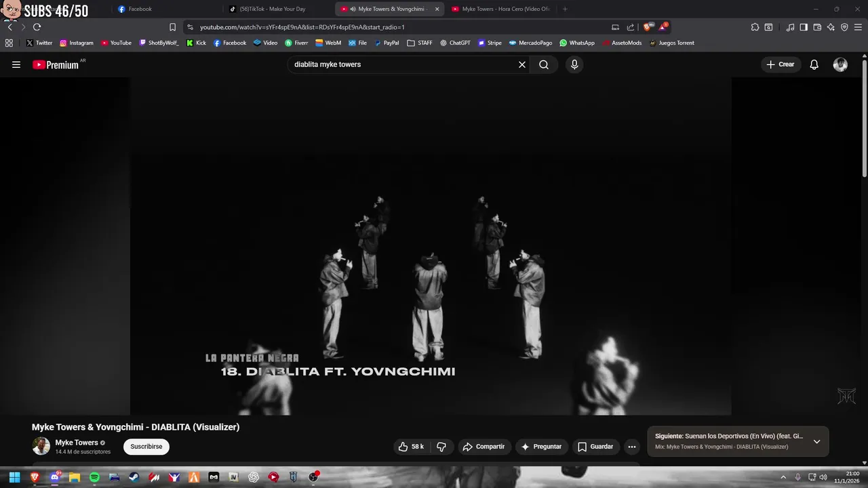Open Steam from the taskbar
Image resolution: width=868 pixels, height=488 pixels.
pos(134,477)
